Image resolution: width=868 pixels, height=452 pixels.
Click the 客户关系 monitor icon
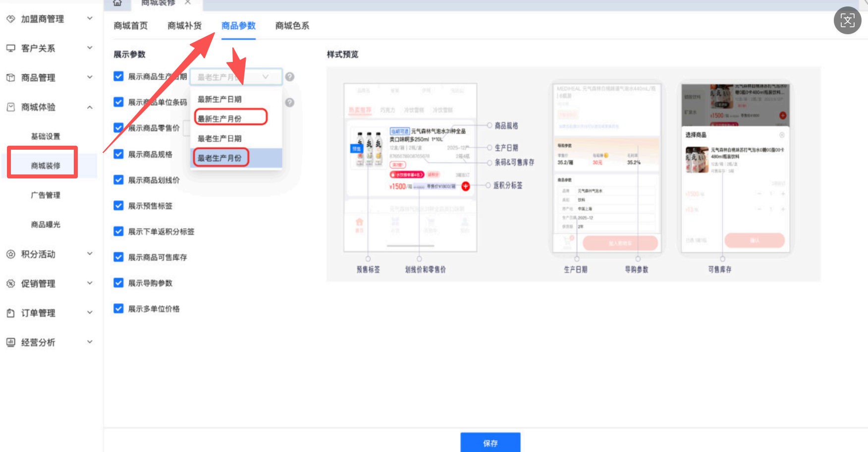[10, 48]
